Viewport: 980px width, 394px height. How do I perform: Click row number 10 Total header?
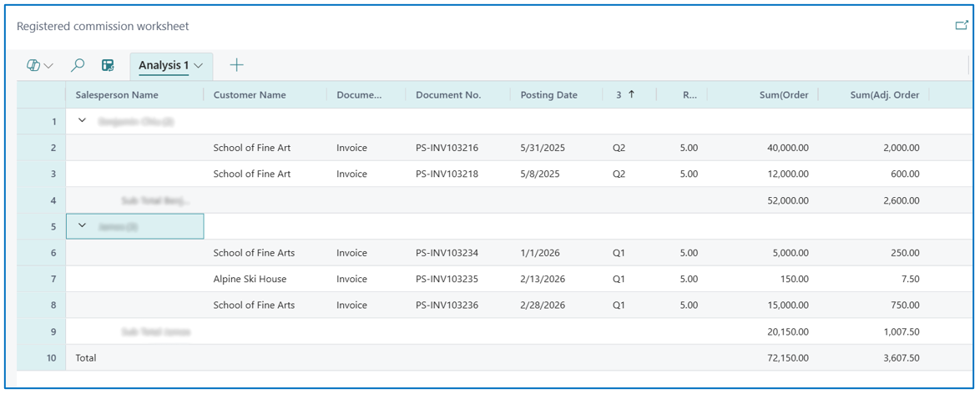(41, 358)
